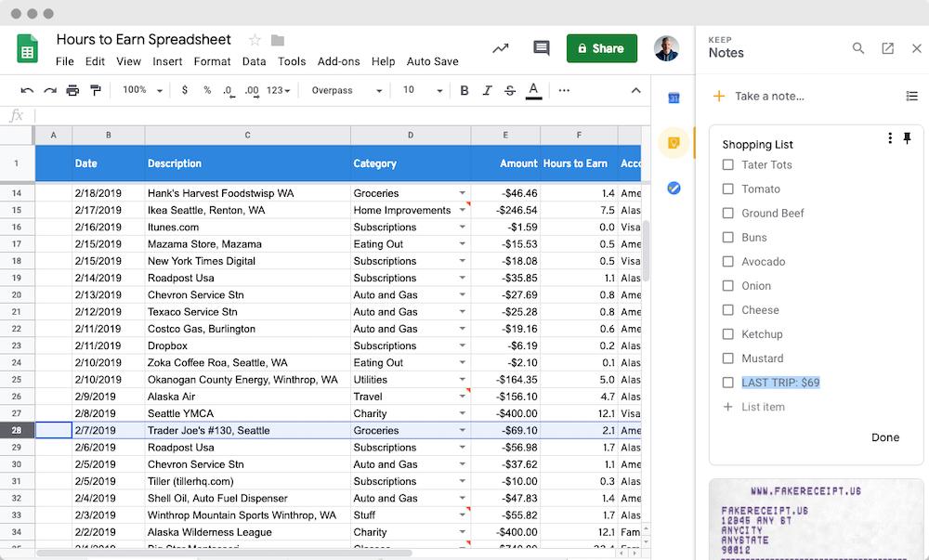
Task: Open category dropdown for Trader Joe's row
Action: pos(462,430)
